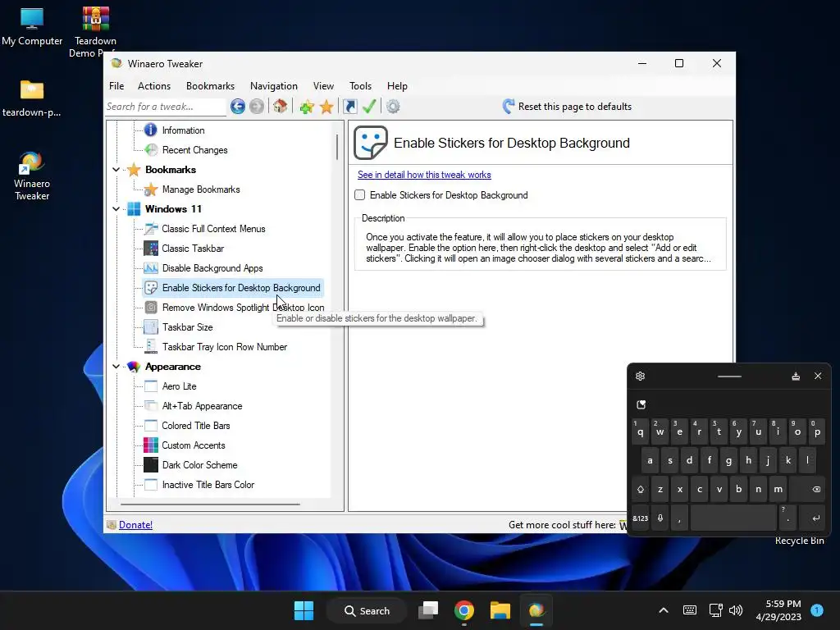Click the Dark Color Scheme icon
The height and width of the screenshot is (630, 840).
click(151, 465)
